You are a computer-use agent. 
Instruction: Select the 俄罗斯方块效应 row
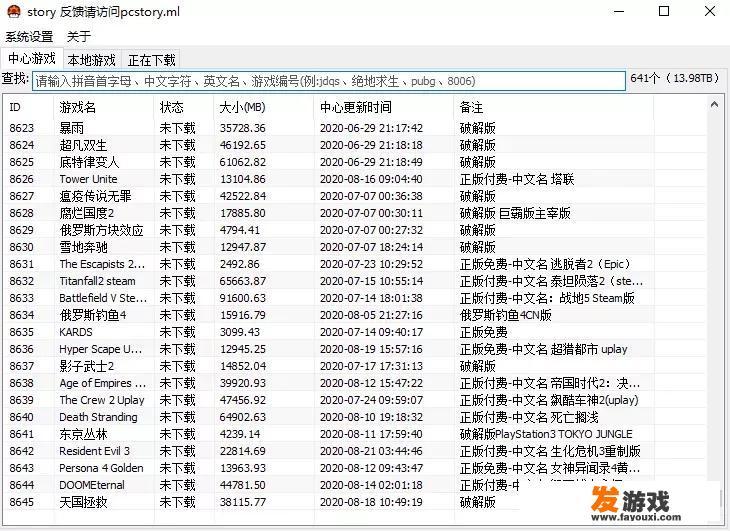355,230
